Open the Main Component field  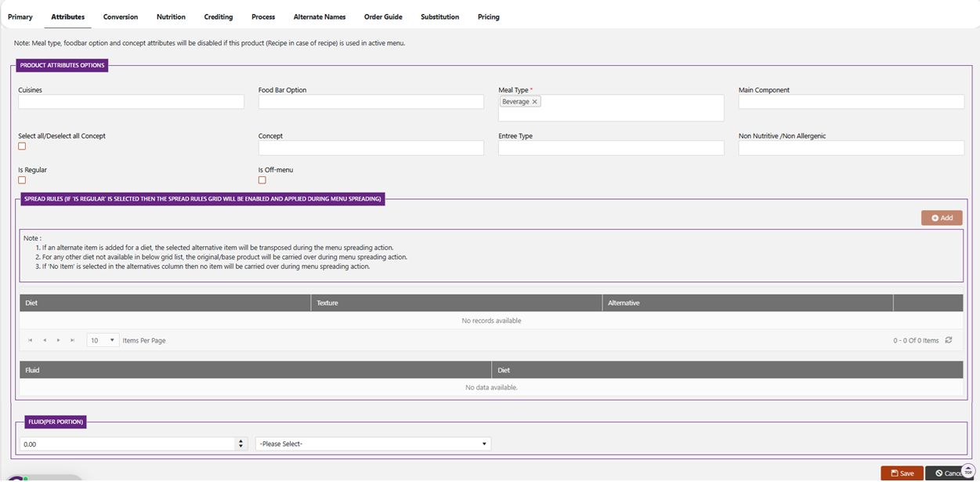pos(852,102)
